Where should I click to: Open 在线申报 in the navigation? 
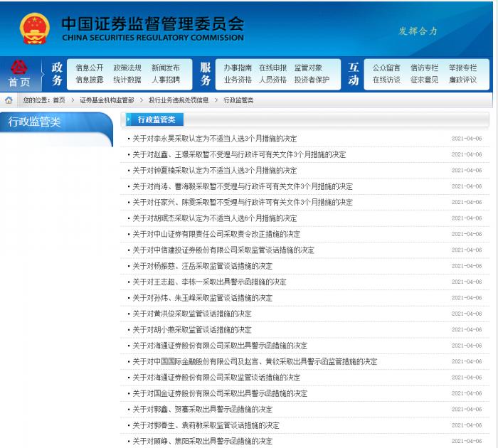tap(272, 68)
